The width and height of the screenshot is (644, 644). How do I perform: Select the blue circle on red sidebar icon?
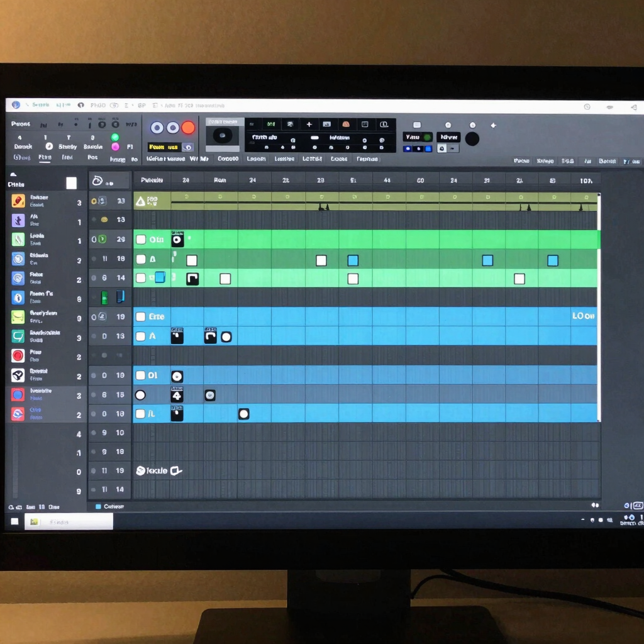pos(18,395)
